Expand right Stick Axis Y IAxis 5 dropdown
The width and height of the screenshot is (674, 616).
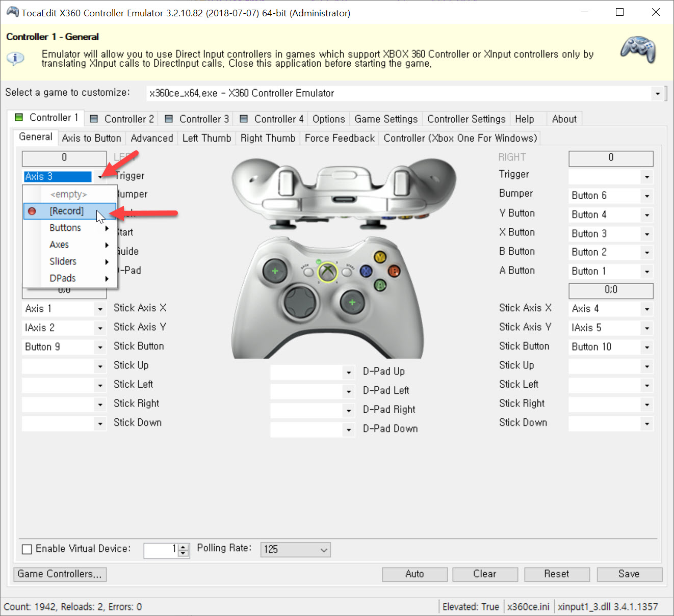647,328
